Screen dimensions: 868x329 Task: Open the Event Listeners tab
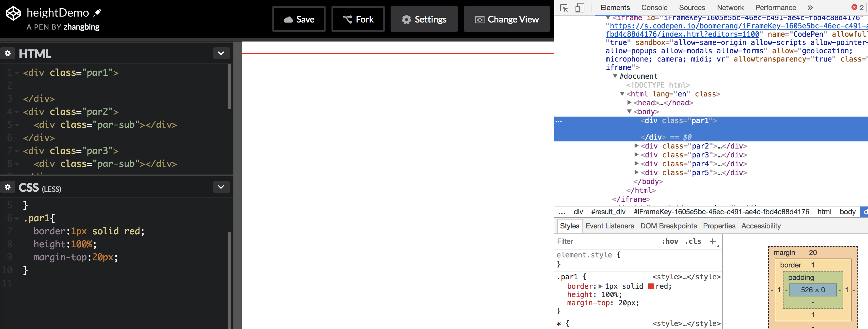tap(609, 226)
